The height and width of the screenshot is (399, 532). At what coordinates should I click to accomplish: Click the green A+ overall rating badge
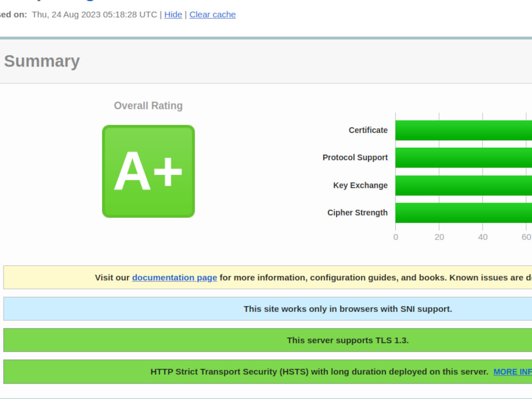148,171
